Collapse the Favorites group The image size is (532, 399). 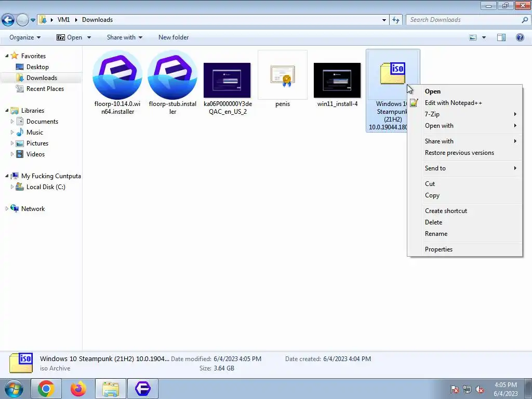click(x=7, y=56)
